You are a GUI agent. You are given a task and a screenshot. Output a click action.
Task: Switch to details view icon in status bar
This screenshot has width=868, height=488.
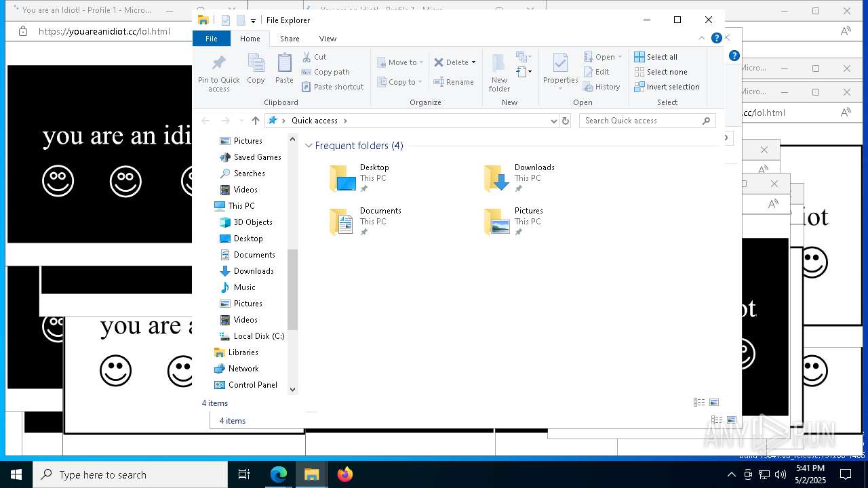tap(698, 403)
